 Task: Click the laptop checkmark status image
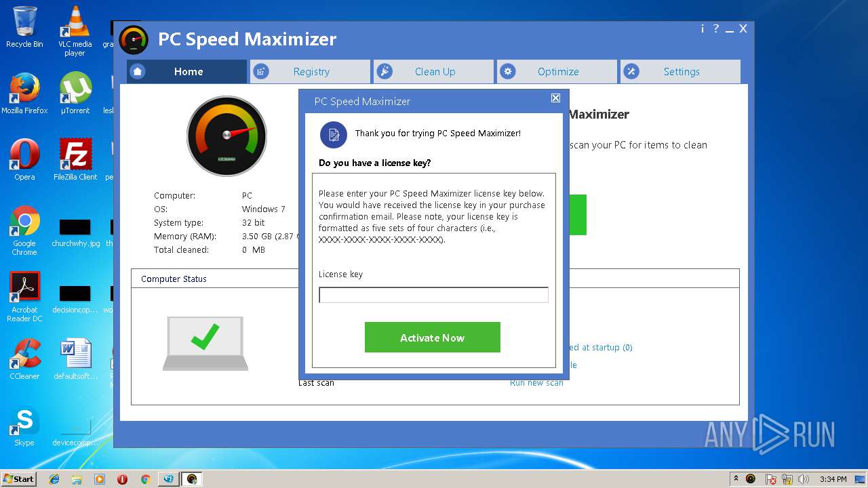coord(205,343)
